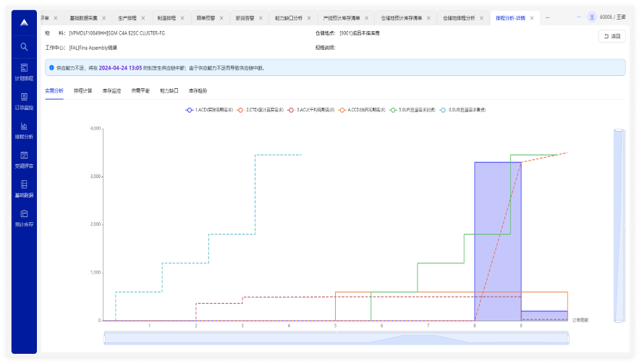639x364 pixels.
Task: Open the search icon in the sidebar
Action: [x=24, y=47]
